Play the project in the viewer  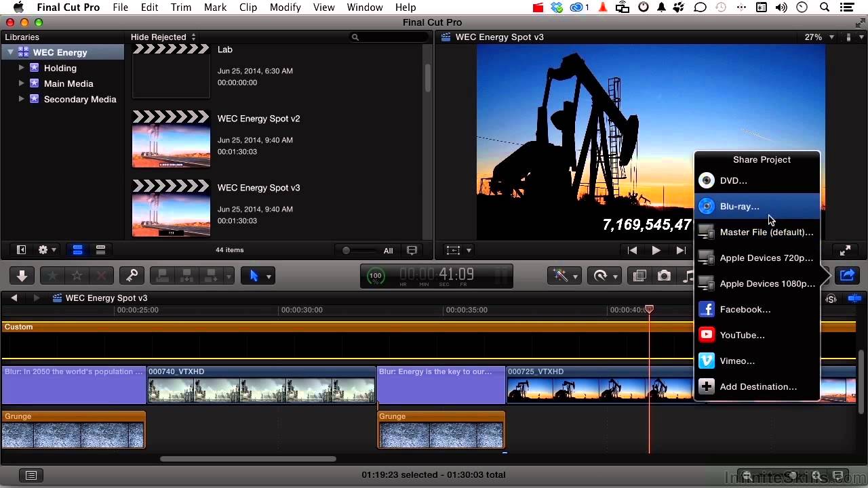(x=656, y=250)
